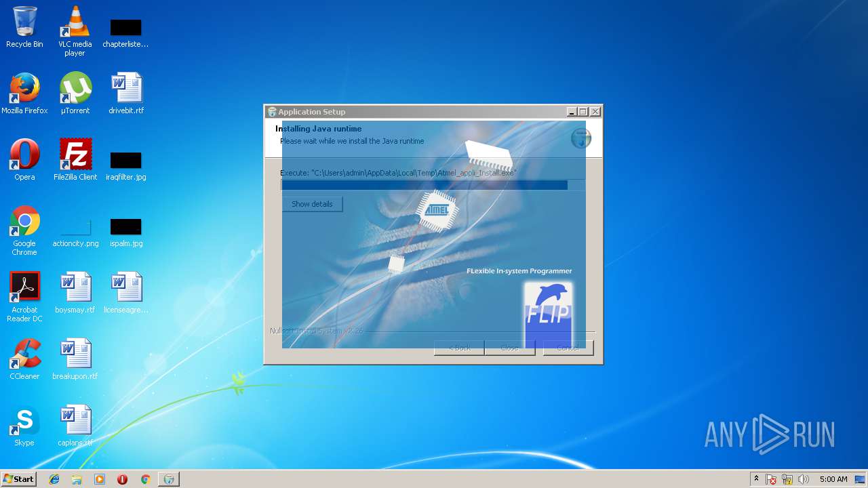
Task: Click the 'FLexible In-system Programmer' text
Action: point(519,271)
